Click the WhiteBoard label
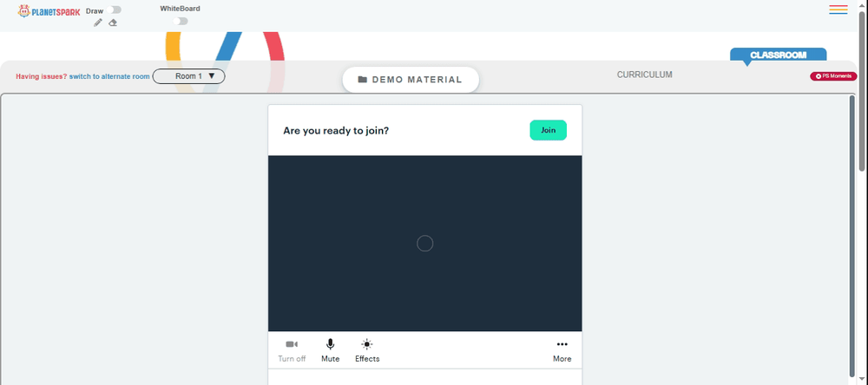 [180, 9]
